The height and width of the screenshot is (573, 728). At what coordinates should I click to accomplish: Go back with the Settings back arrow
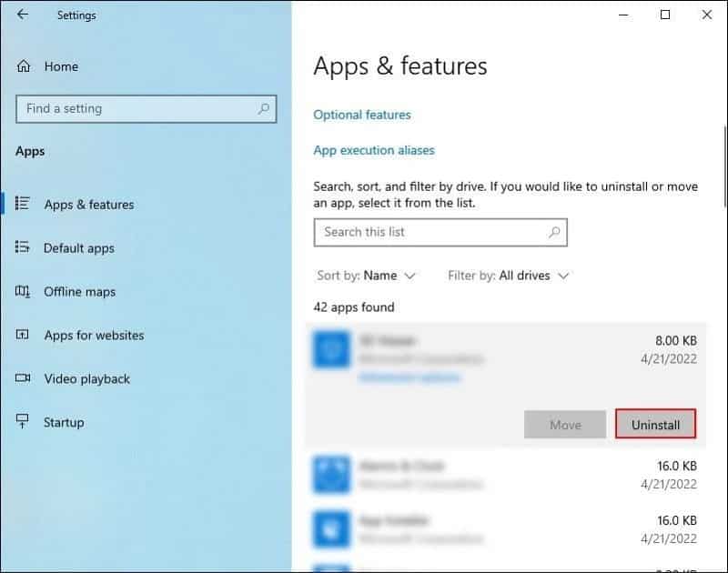click(22, 15)
